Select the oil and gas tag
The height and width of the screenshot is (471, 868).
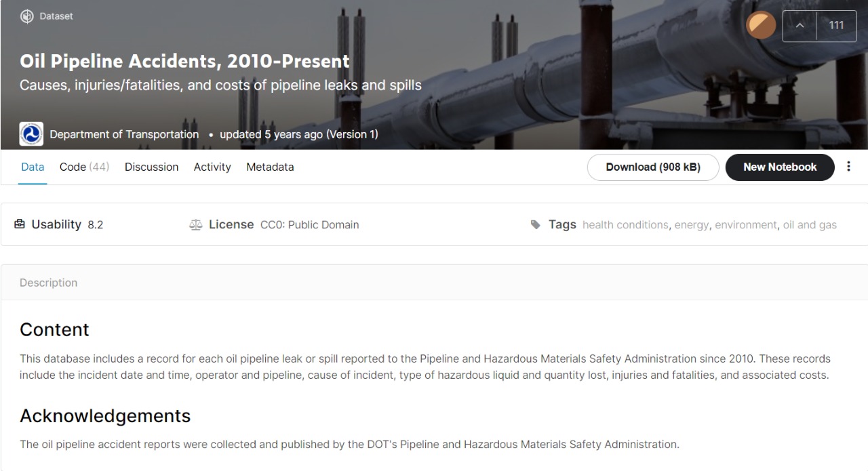click(810, 225)
